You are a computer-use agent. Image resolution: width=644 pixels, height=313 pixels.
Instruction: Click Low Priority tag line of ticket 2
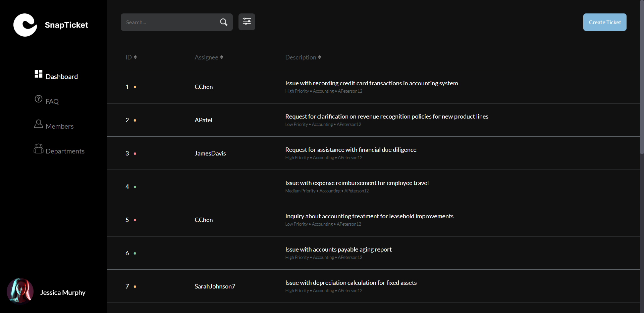click(x=323, y=124)
